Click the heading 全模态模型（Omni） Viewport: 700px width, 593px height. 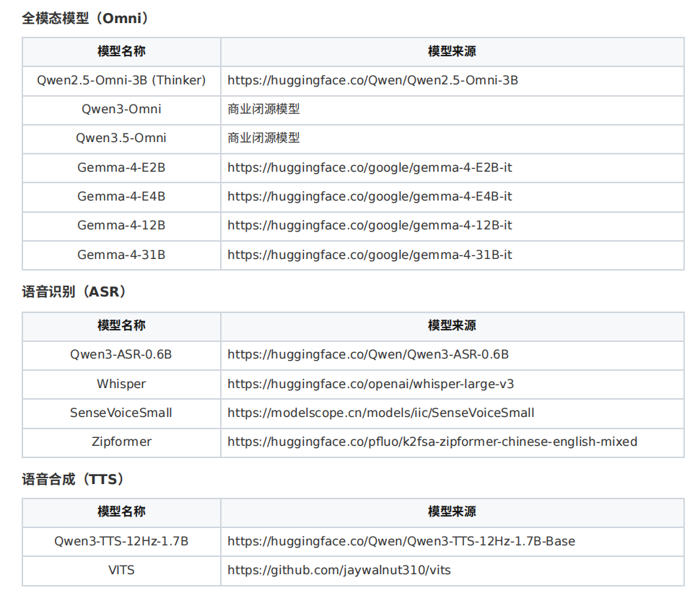[85, 18]
